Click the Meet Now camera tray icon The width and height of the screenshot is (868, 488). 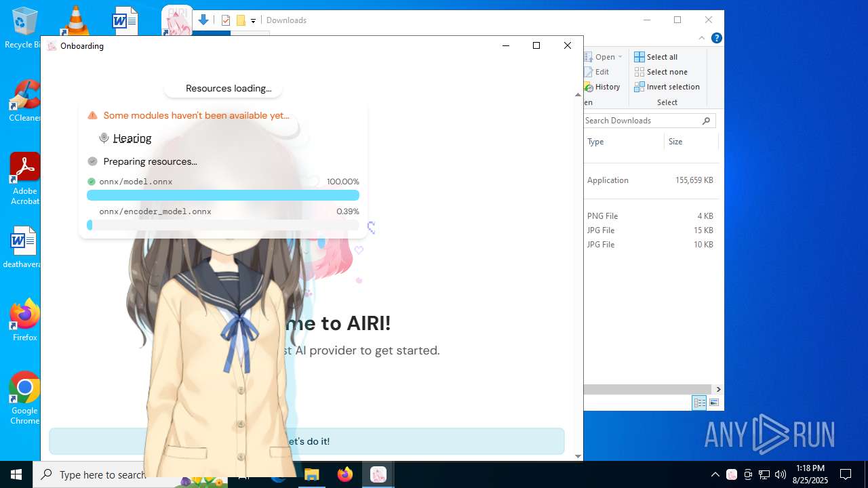click(748, 474)
